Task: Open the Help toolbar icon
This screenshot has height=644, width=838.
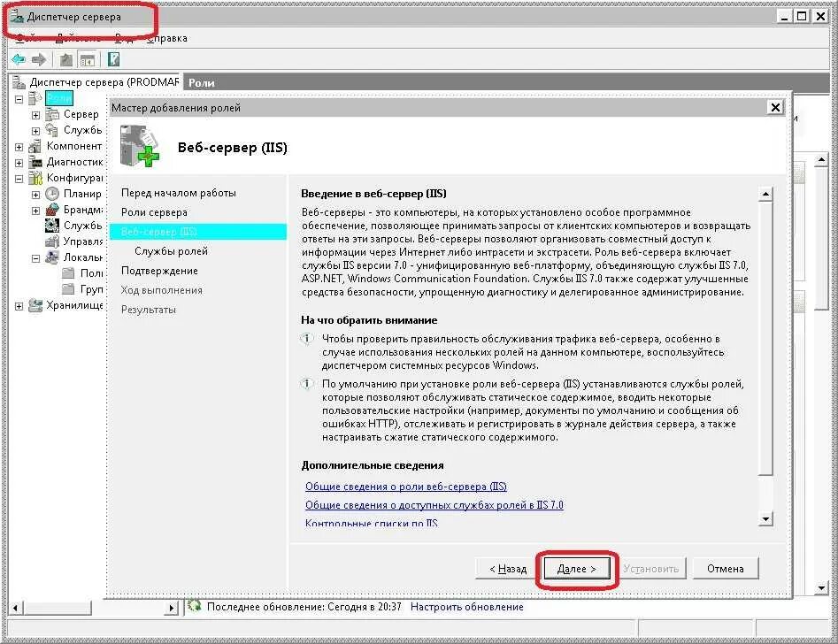Action: pyautogui.click(x=113, y=59)
